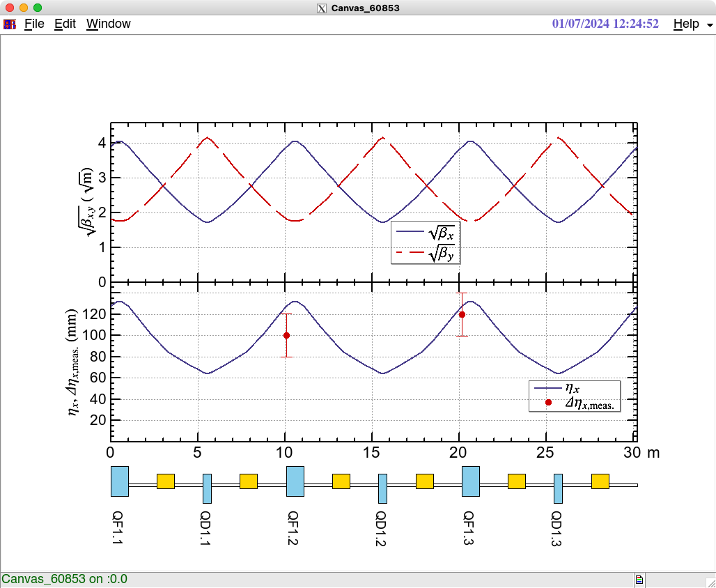
Task: Open the Help menu
Action: (x=685, y=24)
